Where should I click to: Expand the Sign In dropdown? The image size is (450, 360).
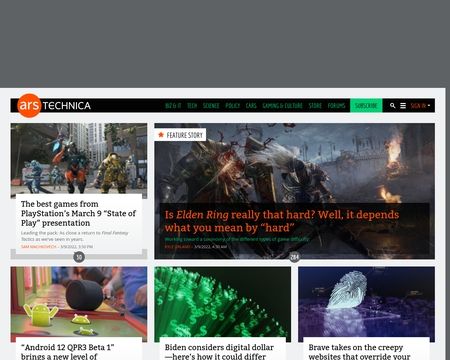[x=420, y=106]
